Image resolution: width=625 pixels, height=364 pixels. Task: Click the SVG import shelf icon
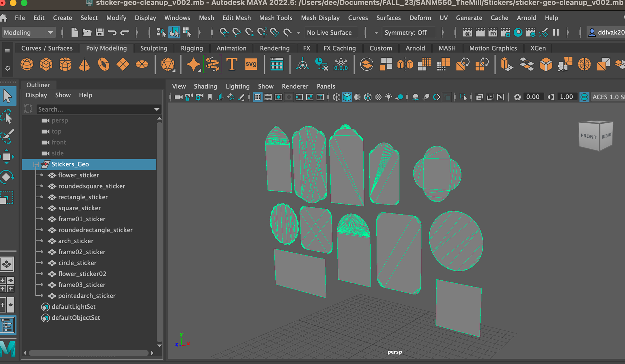pos(251,64)
